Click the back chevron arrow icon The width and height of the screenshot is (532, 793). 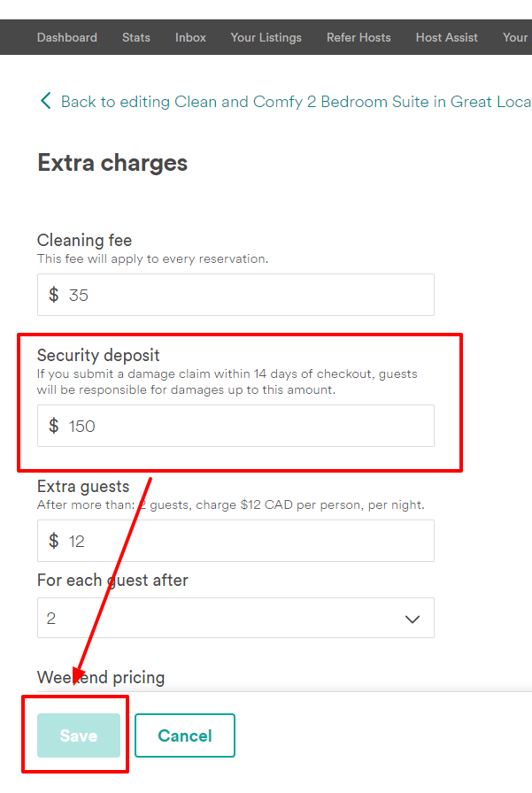(x=46, y=101)
